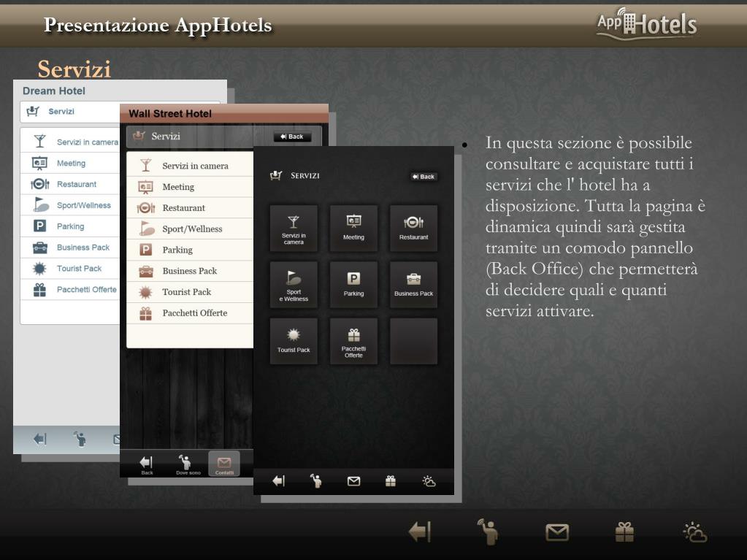Click briefcase icon in Dream Hotel list
Image resolution: width=747 pixels, height=560 pixels.
point(40,247)
